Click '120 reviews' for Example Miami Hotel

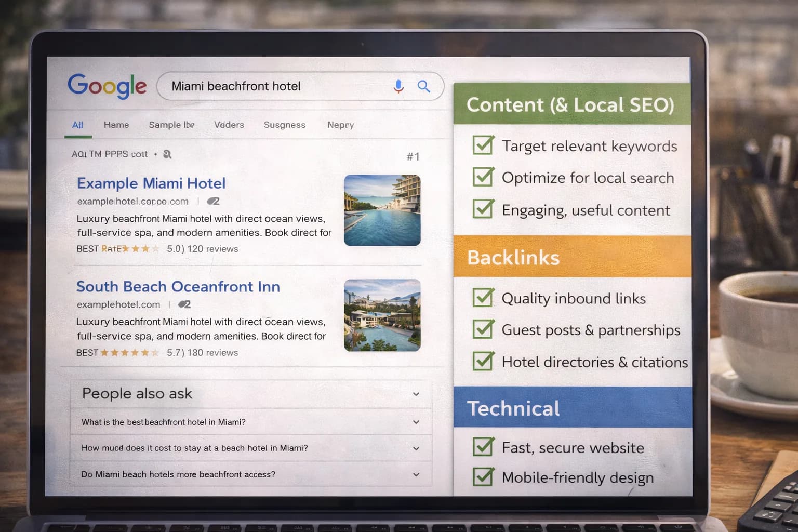(x=212, y=249)
